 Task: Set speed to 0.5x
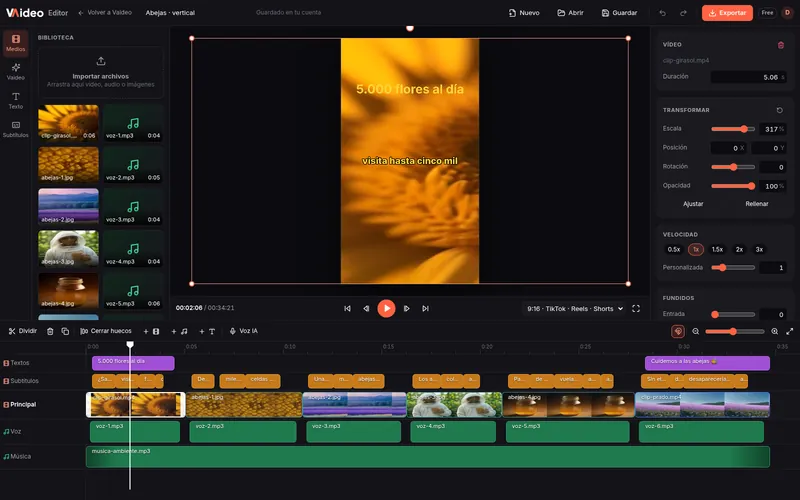[673, 249]
